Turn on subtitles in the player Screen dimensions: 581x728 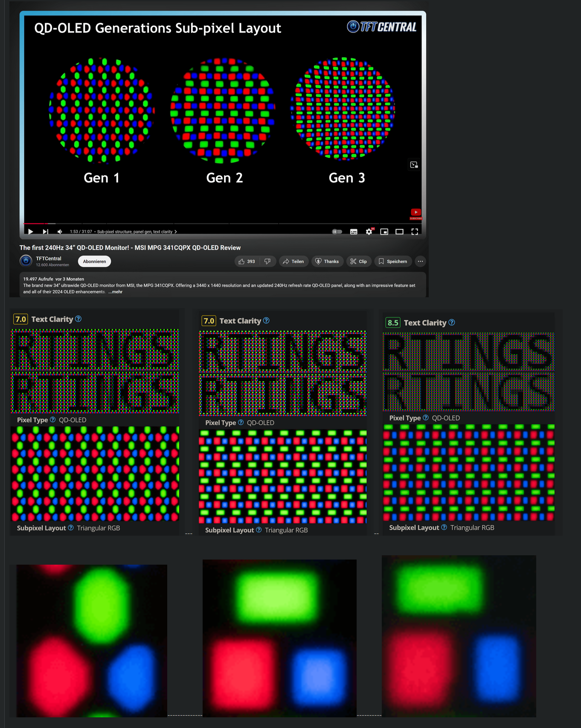(x=354, y=232)
